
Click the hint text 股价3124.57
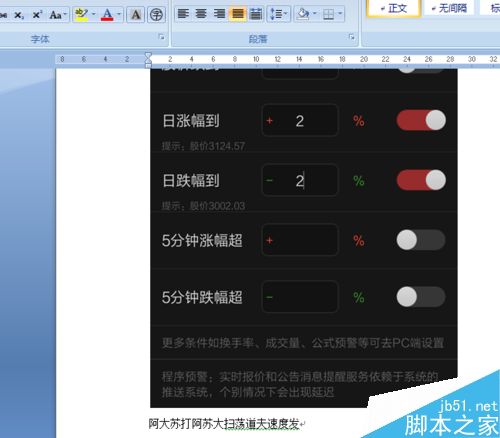point(217,146)
